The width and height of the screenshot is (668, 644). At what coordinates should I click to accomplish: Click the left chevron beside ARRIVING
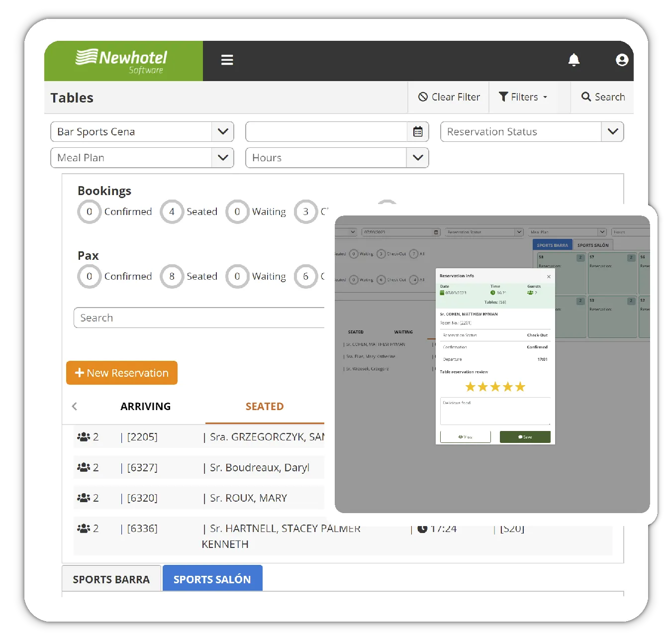(75, 406)
